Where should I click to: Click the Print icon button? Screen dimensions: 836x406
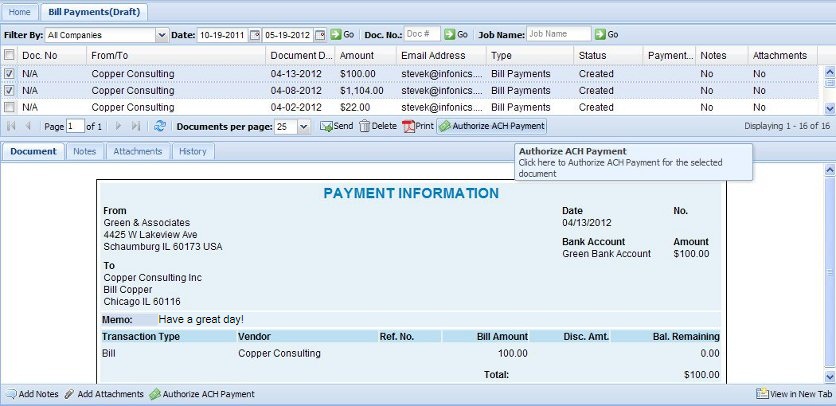click(418, 127)
